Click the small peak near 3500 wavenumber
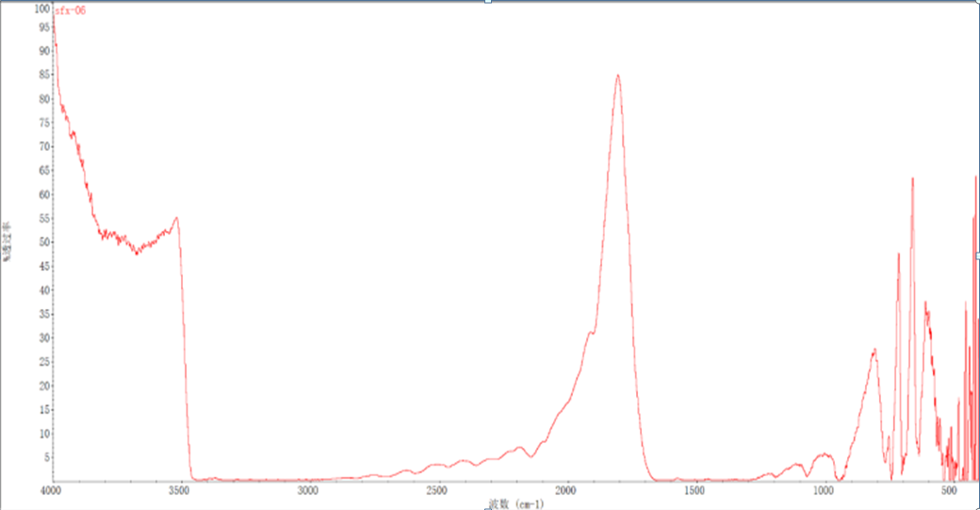This screenshot has height=510, width=980. 175,218
